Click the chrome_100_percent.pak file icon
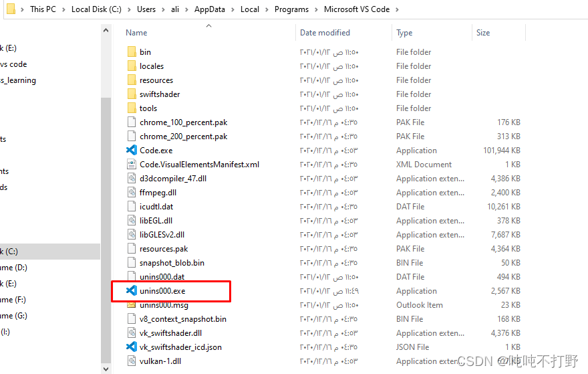This screenshot has width=588, height=374. [132, 122]
